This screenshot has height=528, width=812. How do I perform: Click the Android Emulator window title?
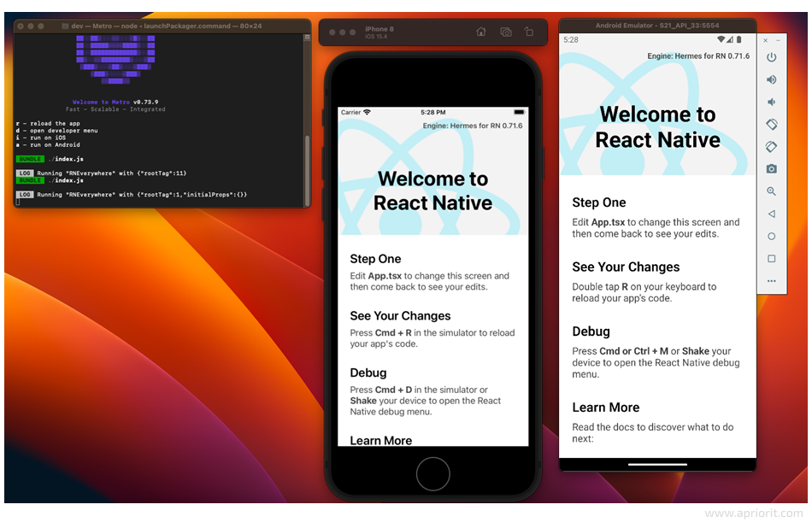pos(656,26)
